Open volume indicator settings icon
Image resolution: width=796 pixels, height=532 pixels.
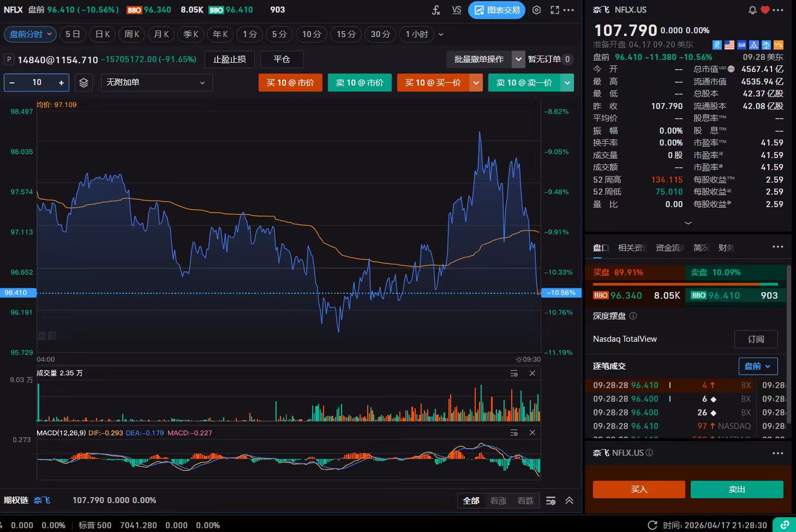pos(514,373)
